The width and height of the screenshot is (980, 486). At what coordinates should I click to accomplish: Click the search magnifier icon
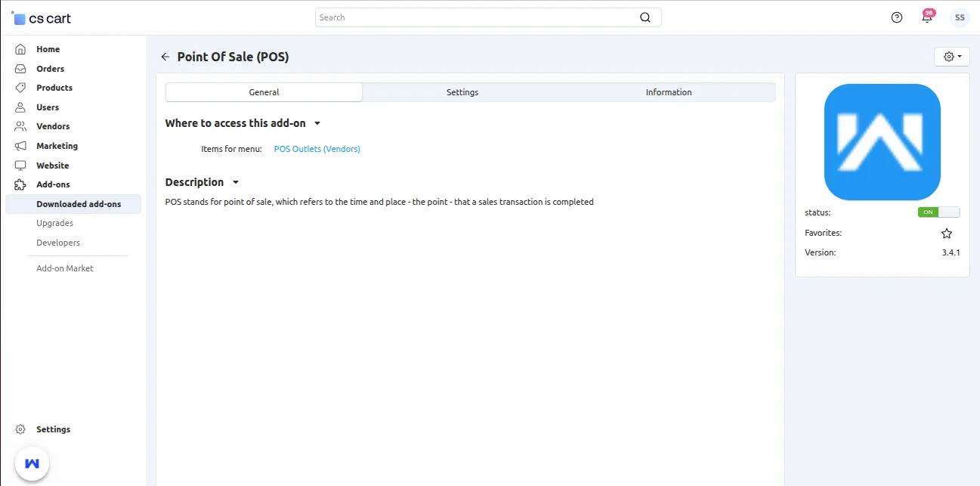point(645,17)
